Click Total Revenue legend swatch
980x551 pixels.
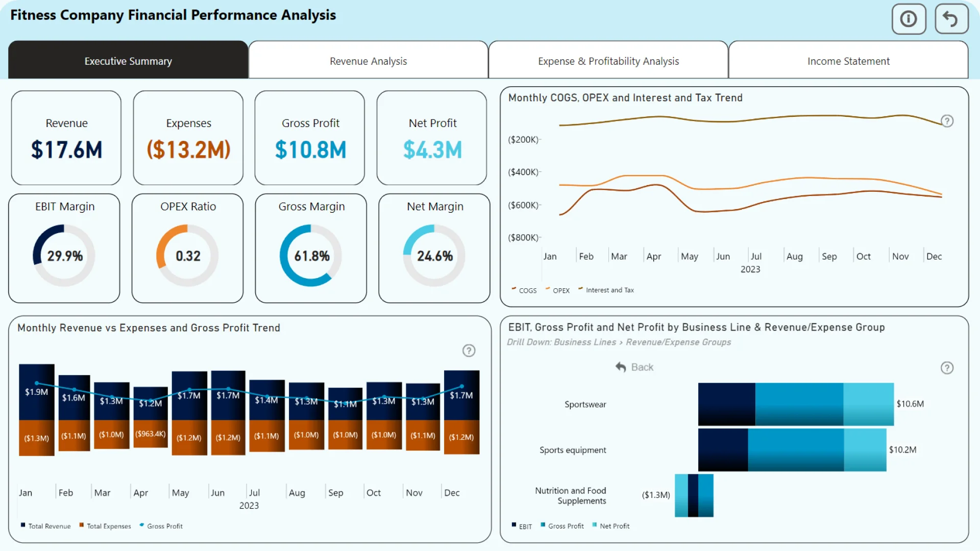23,524
